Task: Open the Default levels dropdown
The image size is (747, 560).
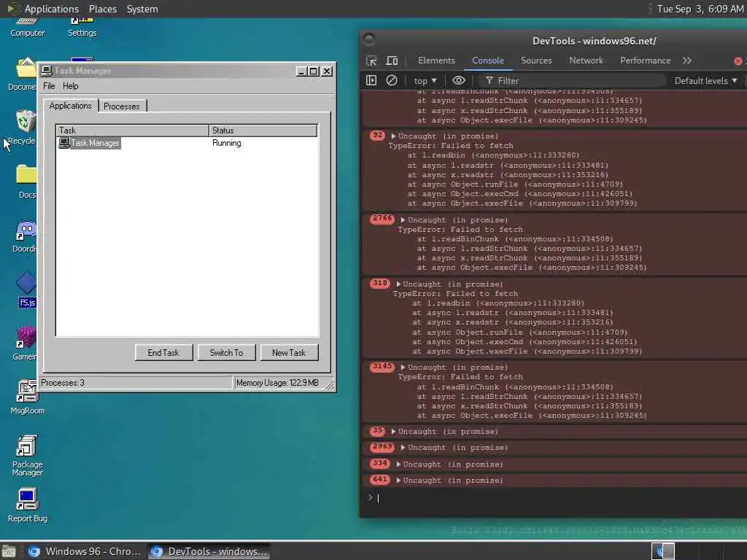Action: (705, 81)
